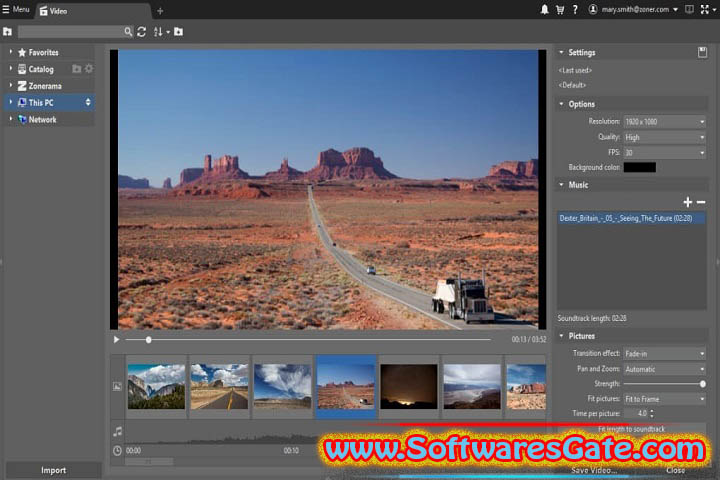Click the music note track icon
Viewport: 720px width, 480px height.
tap(118, 431)
